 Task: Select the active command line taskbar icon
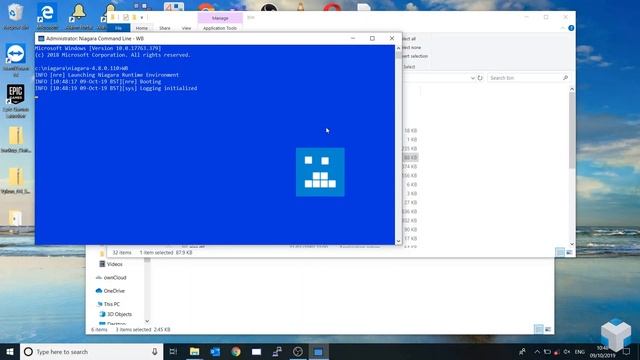point(318,351)
